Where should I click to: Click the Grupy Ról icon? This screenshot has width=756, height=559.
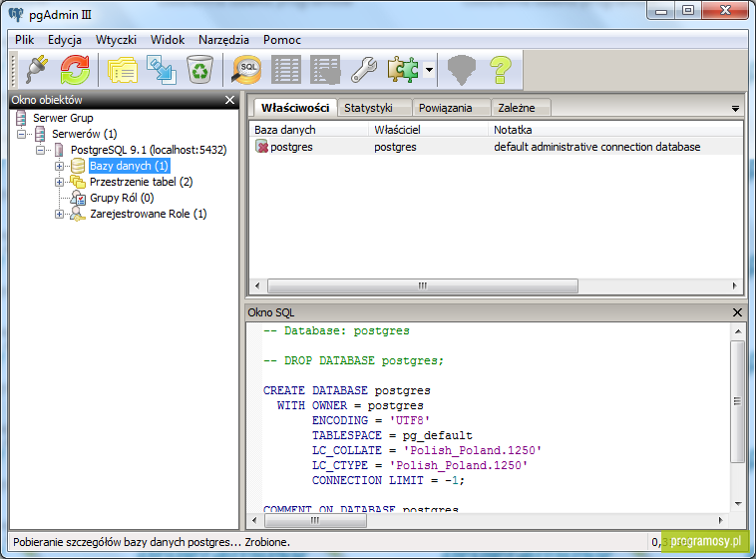pyautogui.click(x=78, y=198)
